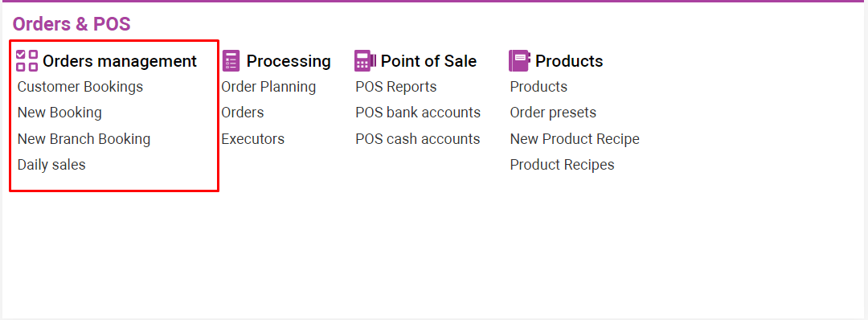Go to Orders under Processing
Image resolution: width=868 pixels, height=320 pixels.
click(x=243, y=113)
